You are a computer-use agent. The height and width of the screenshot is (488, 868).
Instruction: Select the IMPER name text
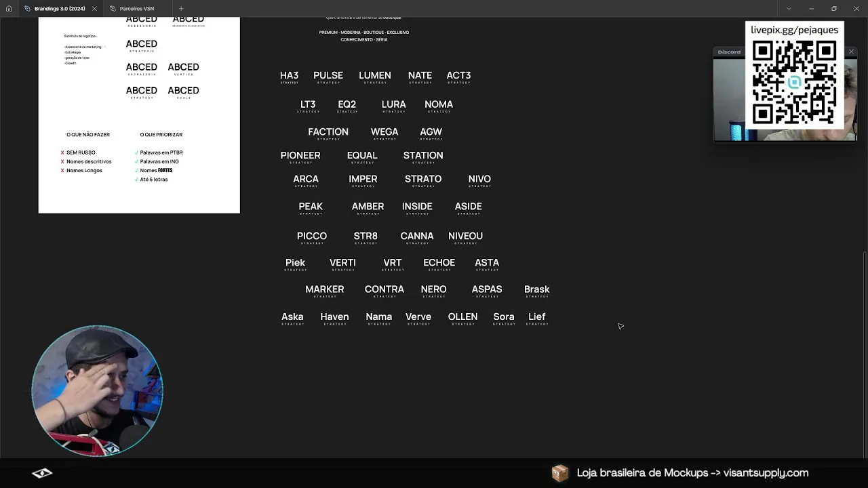click(363, 179)
